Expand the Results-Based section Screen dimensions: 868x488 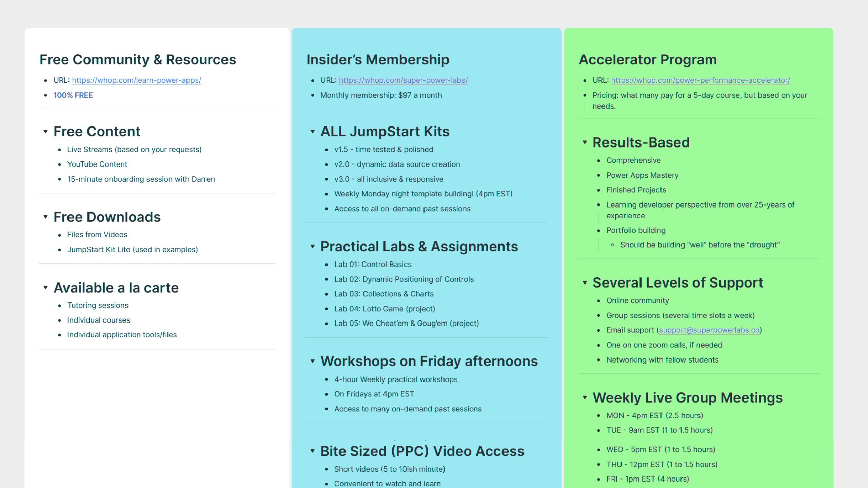585,141
